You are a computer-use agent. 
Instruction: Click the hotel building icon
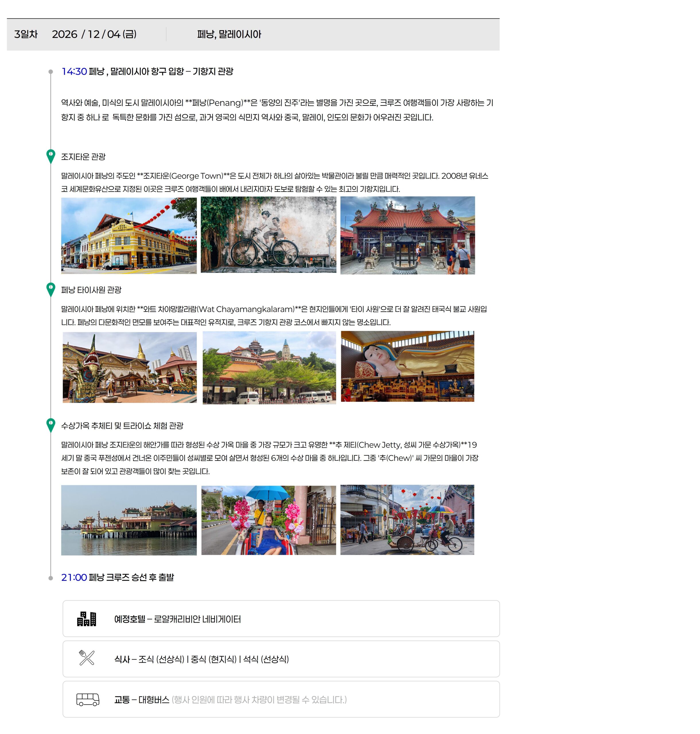click(86, 619)
